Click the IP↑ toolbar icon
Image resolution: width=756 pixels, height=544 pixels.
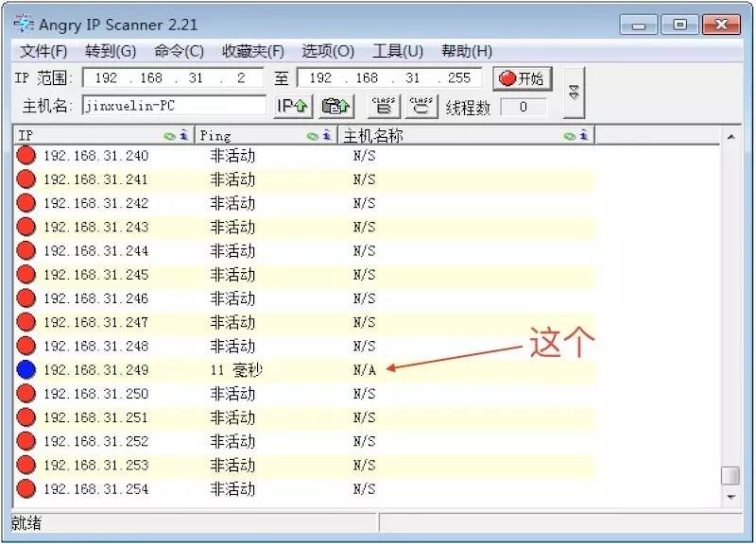click(295, 106)
